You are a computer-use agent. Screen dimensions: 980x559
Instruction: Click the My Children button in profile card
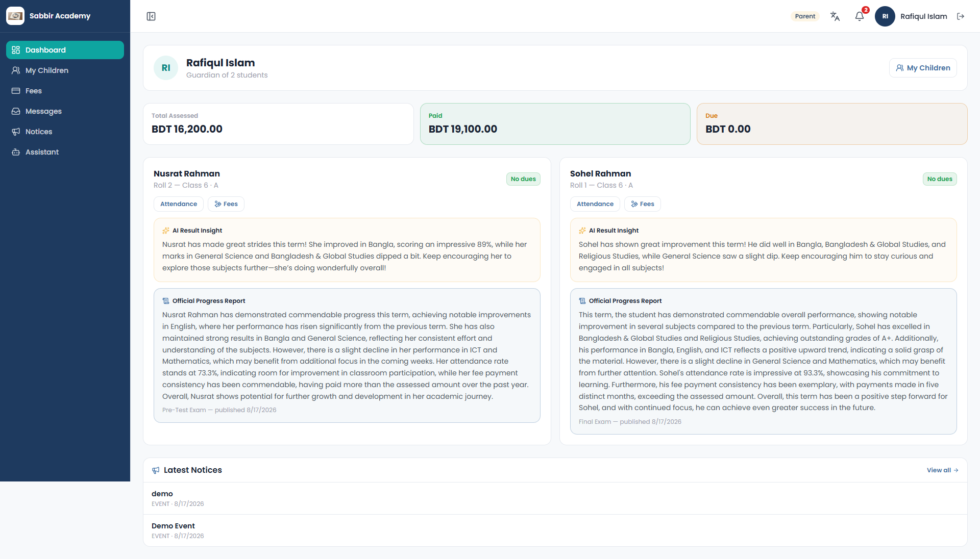coord(923,68)
